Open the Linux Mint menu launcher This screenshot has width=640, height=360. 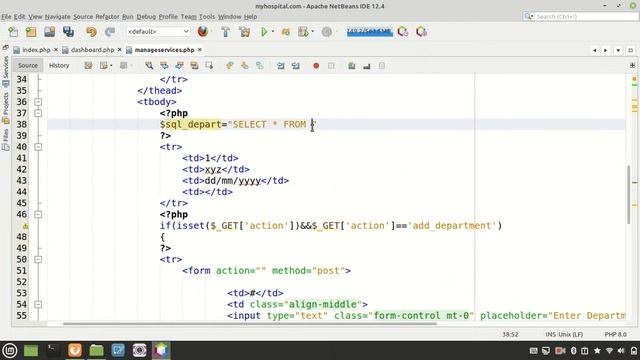(x=9, y=350)
